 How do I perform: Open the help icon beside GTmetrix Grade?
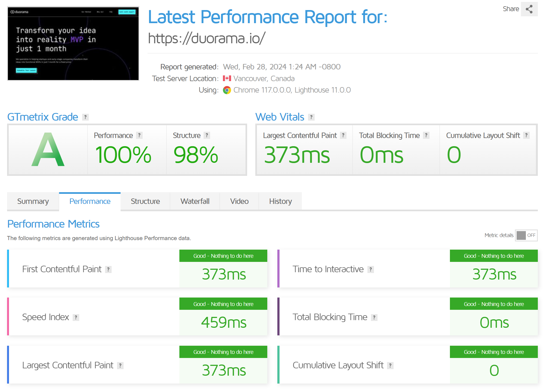point(85,117)
